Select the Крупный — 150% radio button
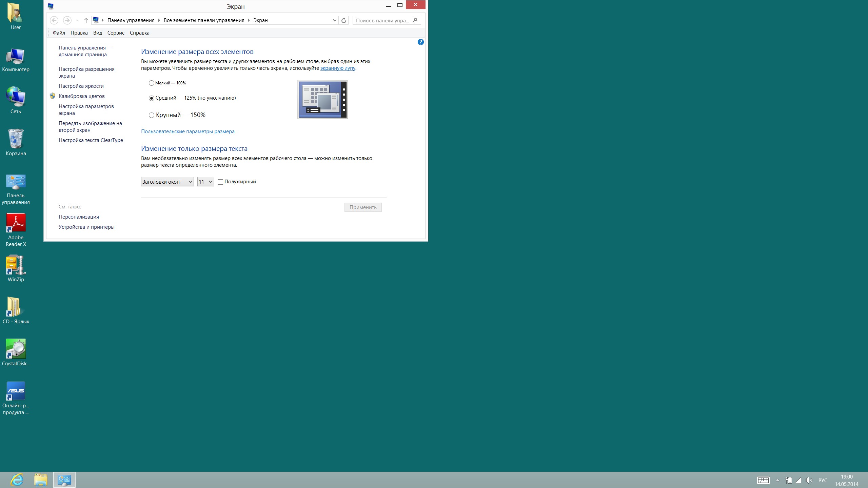The height and width of the screenshot is (488, 868). click(152, 115)
